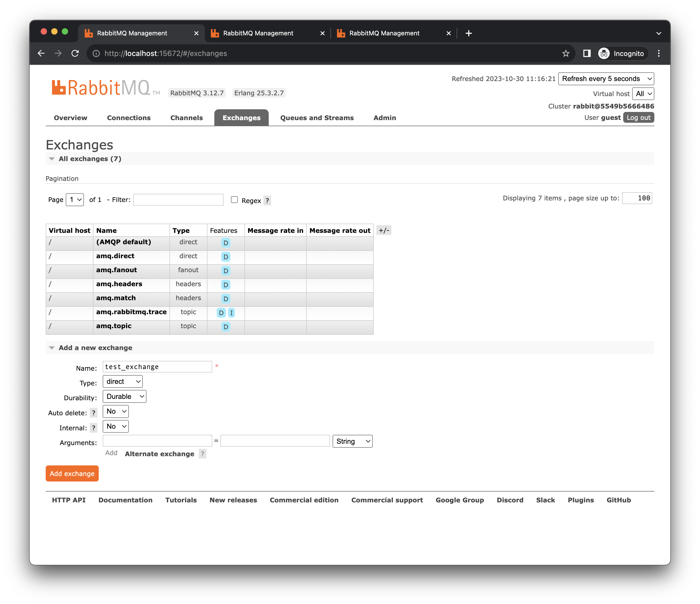Open the exchange Type dropdown
The image size is (700, 604).
point(123,381)
